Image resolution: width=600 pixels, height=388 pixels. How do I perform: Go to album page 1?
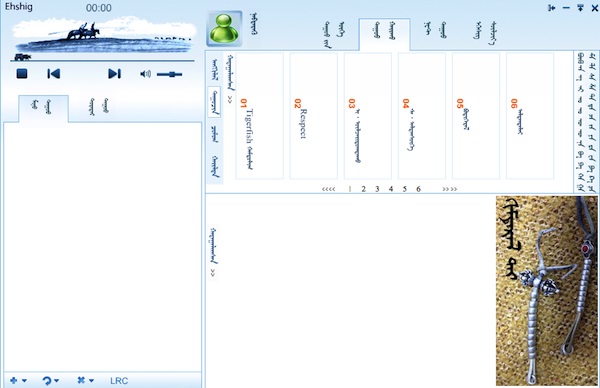click(350, 189)
